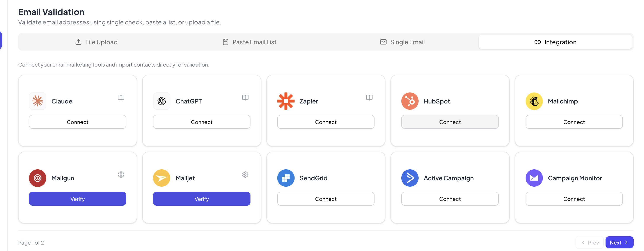644x251 pixels.
Task: Open the Claude documentation book icon
Action: click(121, 97)
